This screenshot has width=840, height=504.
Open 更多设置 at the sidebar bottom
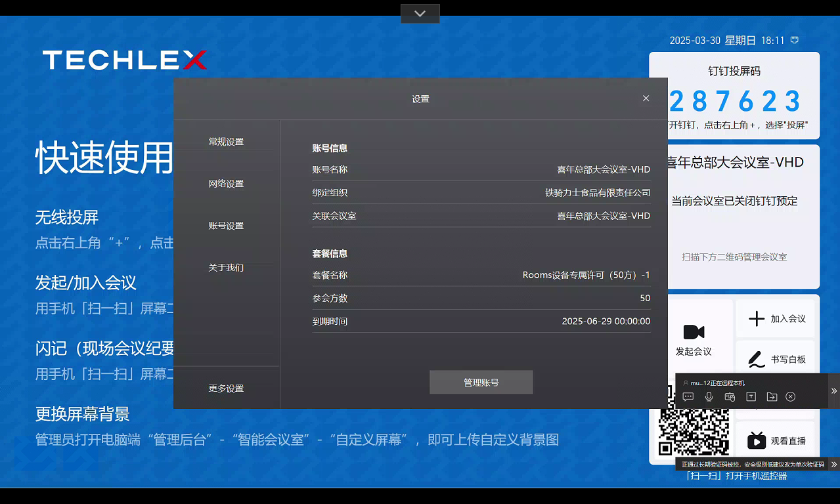point(226,388)
